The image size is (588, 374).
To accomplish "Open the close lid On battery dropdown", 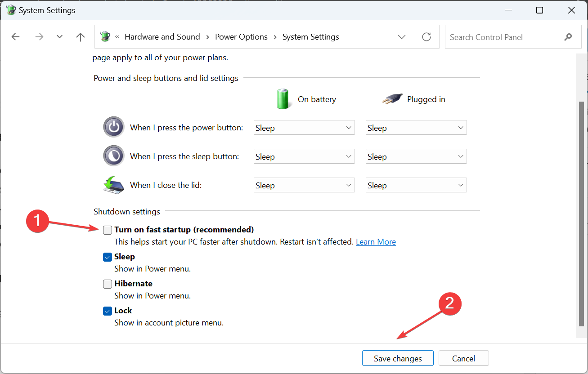I will (x=304, y=185).
